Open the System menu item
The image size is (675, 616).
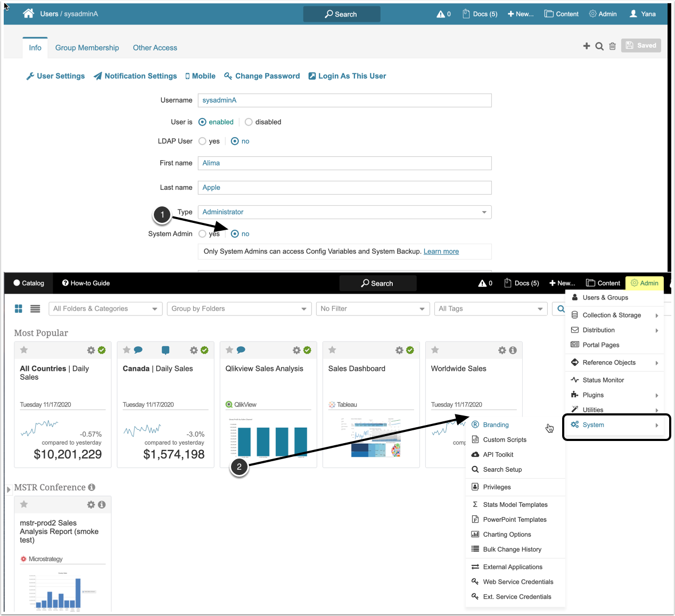point(615,424)
